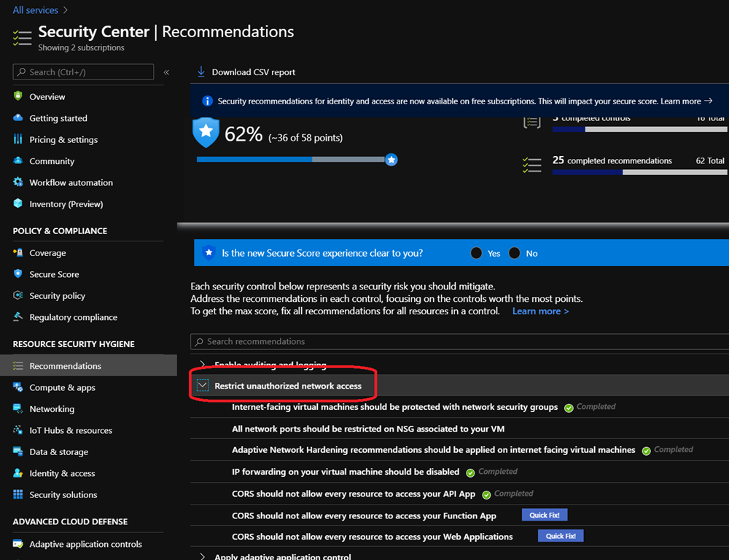Expand Enable auditing and logging control
Screen dimensions: 729x560
point(202,364)
